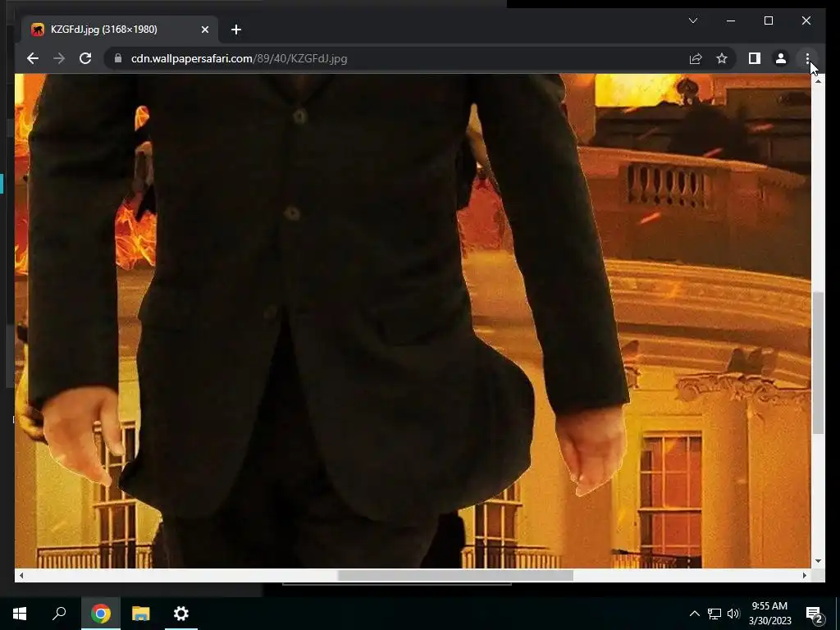The width and height of the screenshot is (840, 630).
Task: Open network status tray icon
Action: point(714,614)
